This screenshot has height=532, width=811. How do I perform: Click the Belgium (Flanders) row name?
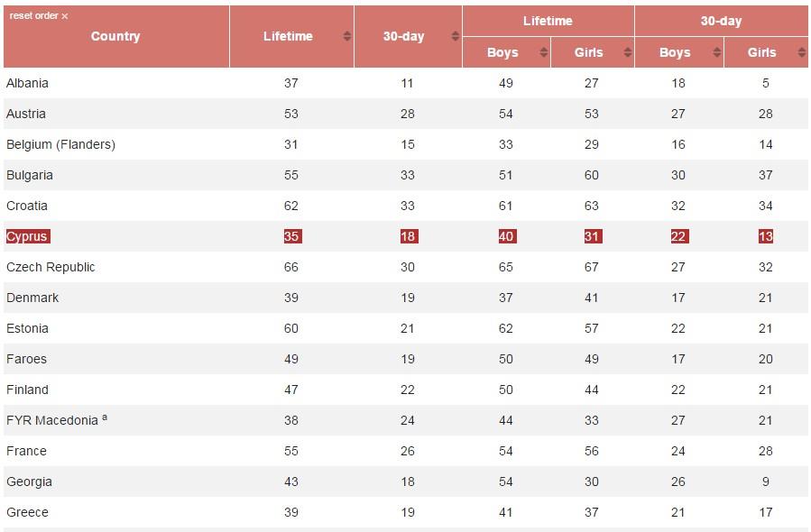[x=60, y=144]
